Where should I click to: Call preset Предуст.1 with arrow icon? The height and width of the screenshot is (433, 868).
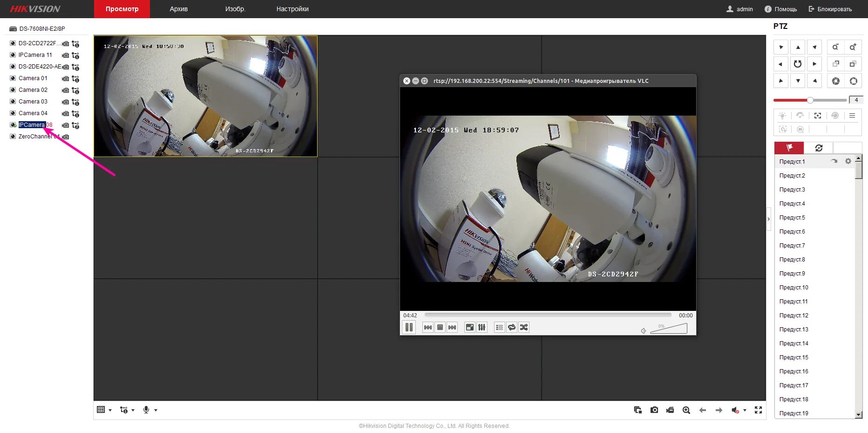click(x=834, y=161)
